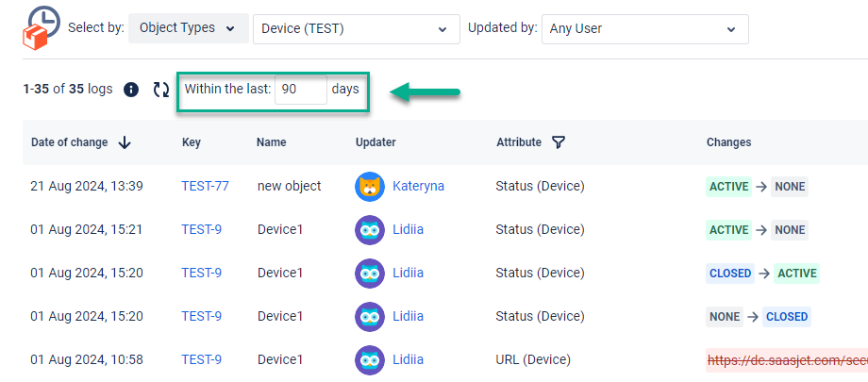Image resolution: width=868 pixels, height=382 pixels.
Task: Open the Object Types select-by dropdown
Action: coord(188,28)
